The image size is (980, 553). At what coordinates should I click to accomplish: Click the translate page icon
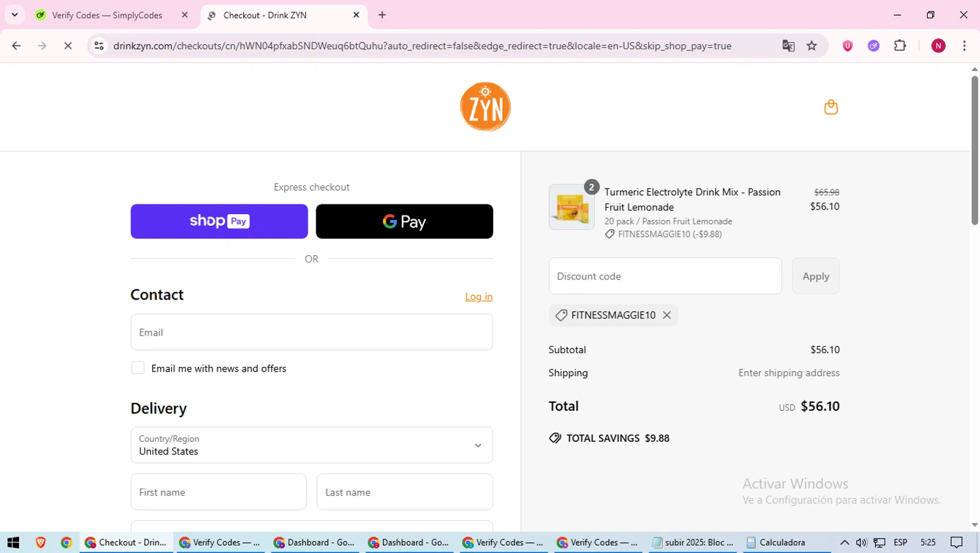[788, 46]
